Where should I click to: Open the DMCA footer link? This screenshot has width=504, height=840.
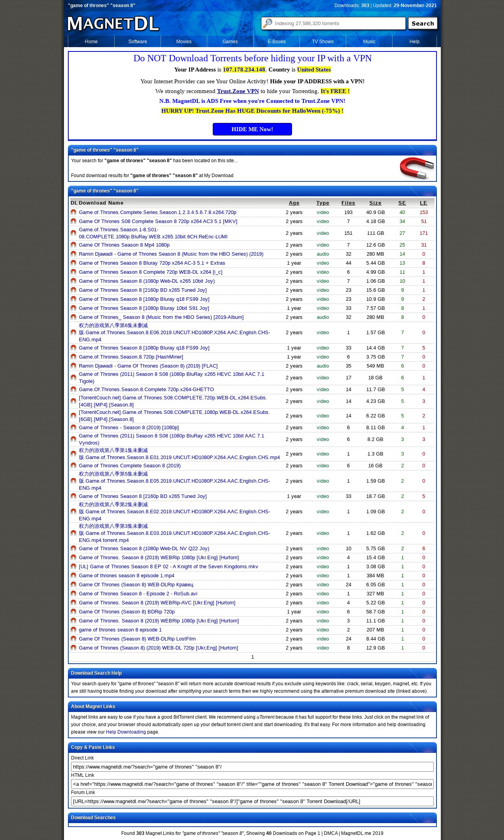click(331, 833)
